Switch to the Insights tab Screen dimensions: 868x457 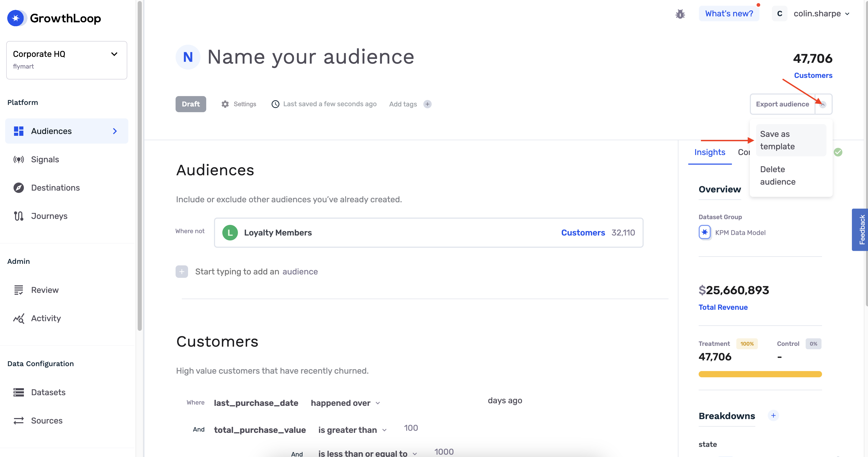coord(710,152)
